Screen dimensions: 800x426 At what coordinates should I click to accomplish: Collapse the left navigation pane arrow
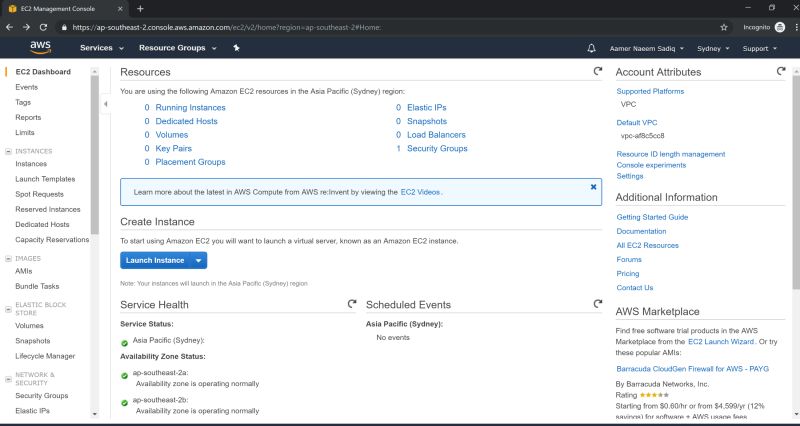(x=105, y=104)
